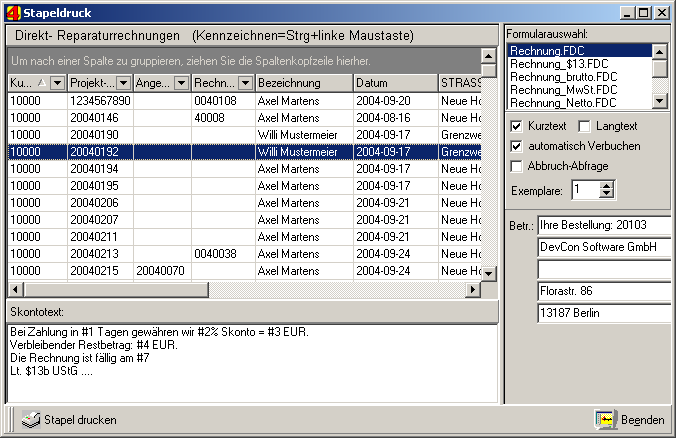Image resolution: width=676 pixels, height=438 pixels.
Task: Toggle automatisch Verbuchen checkbox
Action: tap(516, 146)
